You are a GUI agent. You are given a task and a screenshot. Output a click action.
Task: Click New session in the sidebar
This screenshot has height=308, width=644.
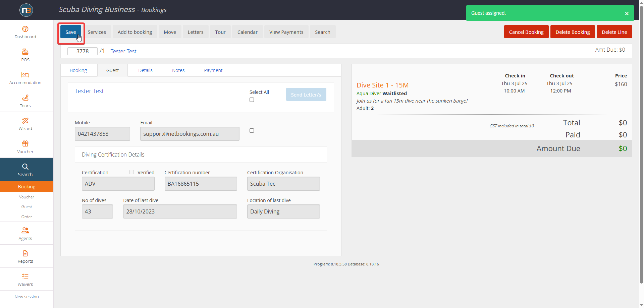[26, 297]
